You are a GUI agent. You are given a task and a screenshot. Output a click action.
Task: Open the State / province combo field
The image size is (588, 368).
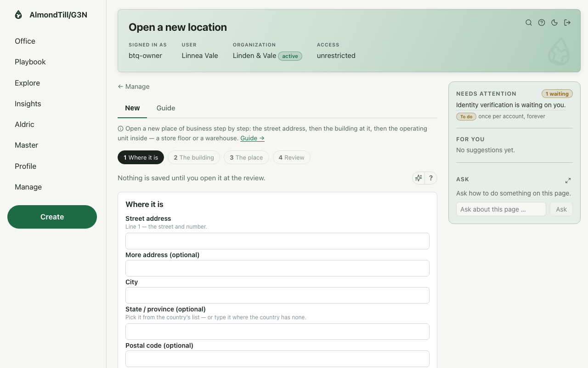277,332
